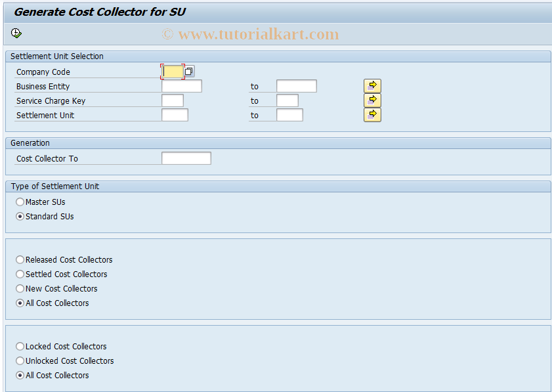This screenshot has width=552, height=392.
Task: Click the Execute clock icon
Action: (x=16, y=33)
